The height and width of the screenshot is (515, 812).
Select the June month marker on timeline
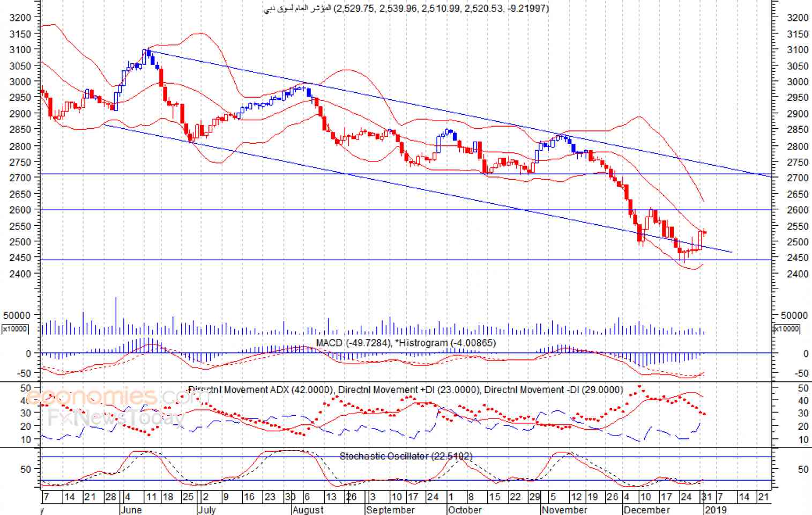tap(131, 510)
